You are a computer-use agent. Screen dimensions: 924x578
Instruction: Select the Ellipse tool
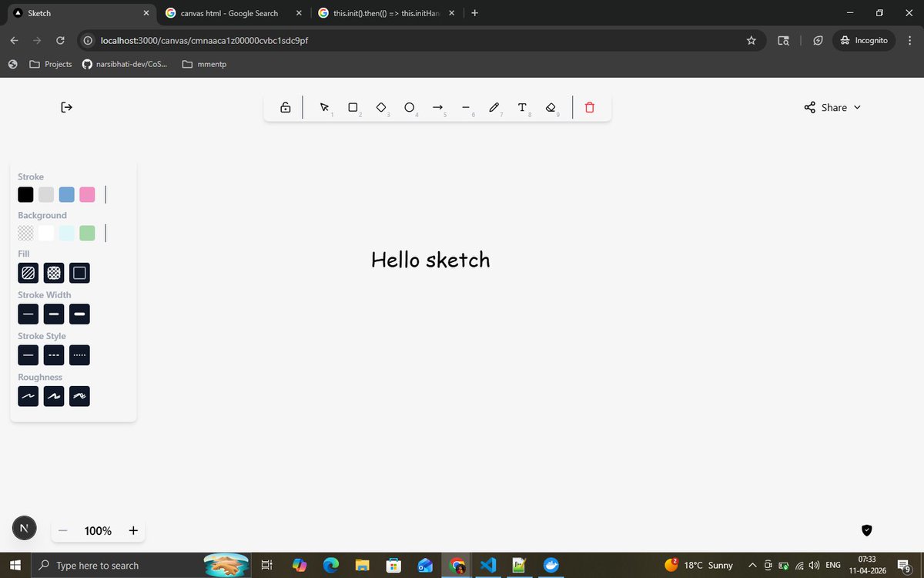pyautogui.click(x=409, y=107)
